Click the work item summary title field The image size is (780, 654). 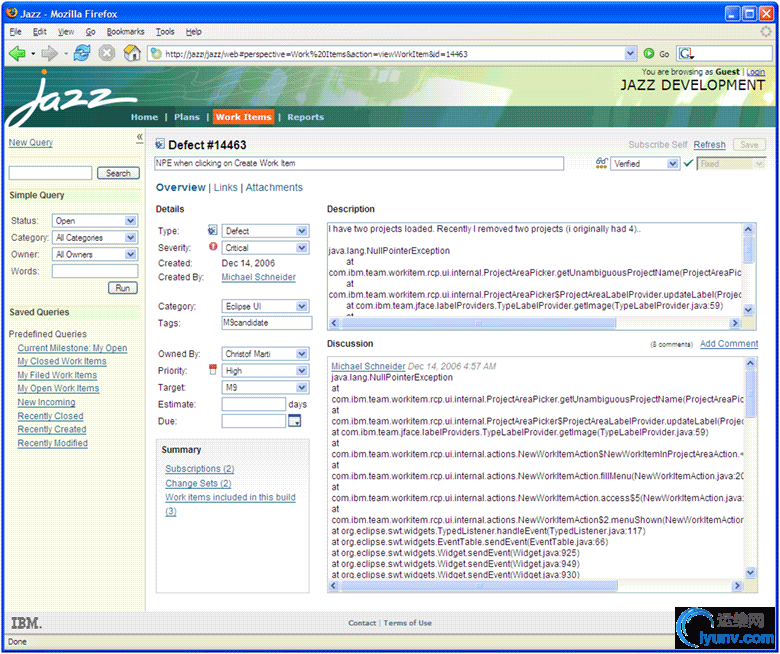359,163
